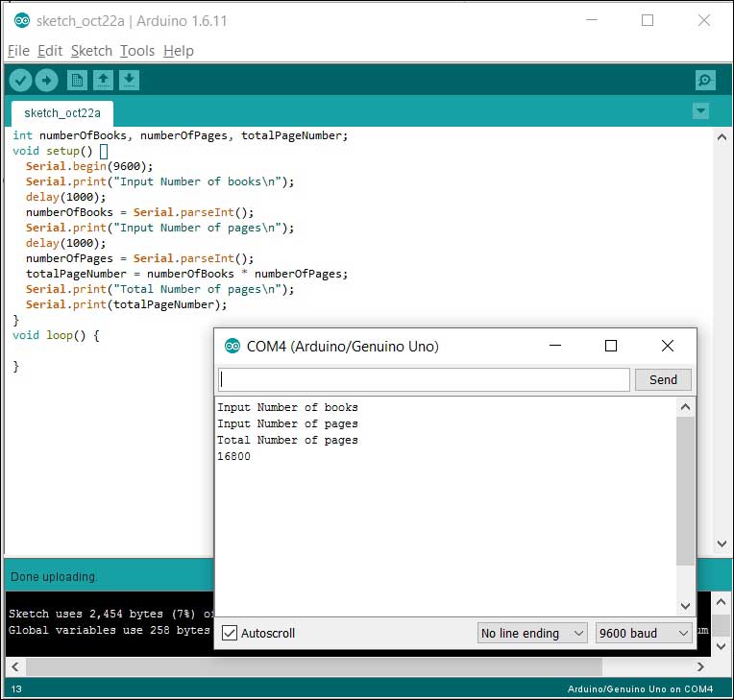Screen dimensions: 734x700
Task: Toggle the Autoscroll checkbox
Action: pyautogui.click(x=230, y=633)
